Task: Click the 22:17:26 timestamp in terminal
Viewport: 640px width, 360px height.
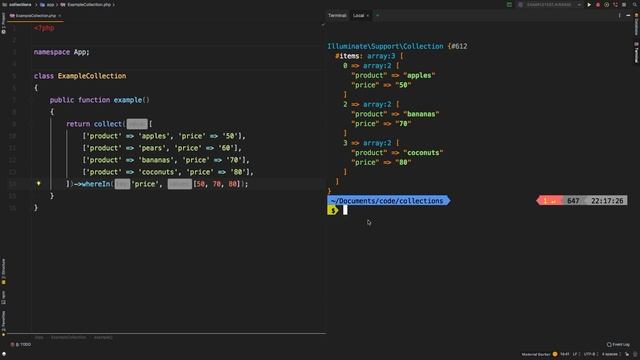Action: [x=607, y=201]
